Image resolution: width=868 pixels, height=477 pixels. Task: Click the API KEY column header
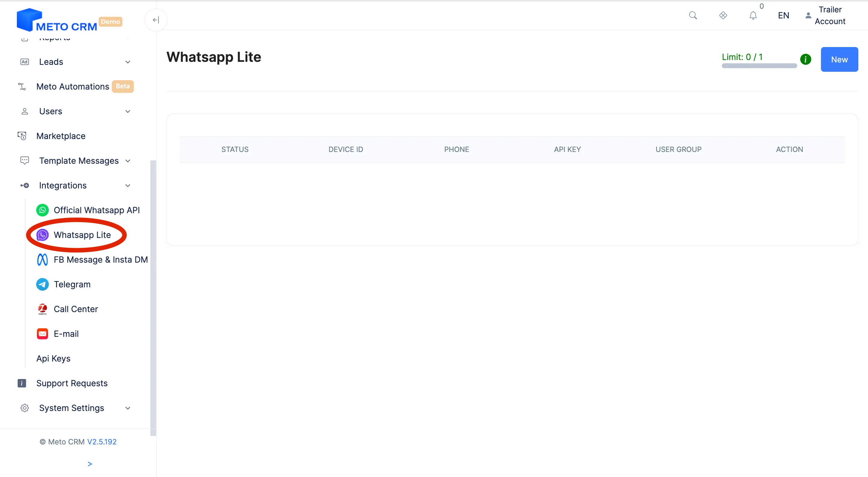tap(567, 149)
